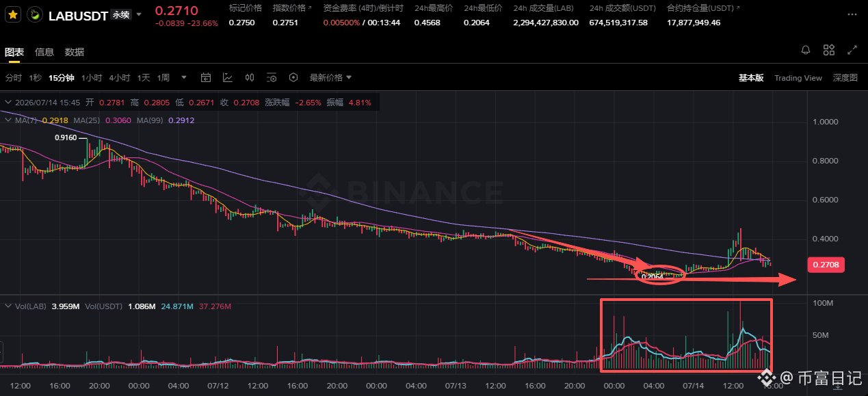
Task: Click the 24h最低价 value 0.2064
Action: click(x=477, y=23)
